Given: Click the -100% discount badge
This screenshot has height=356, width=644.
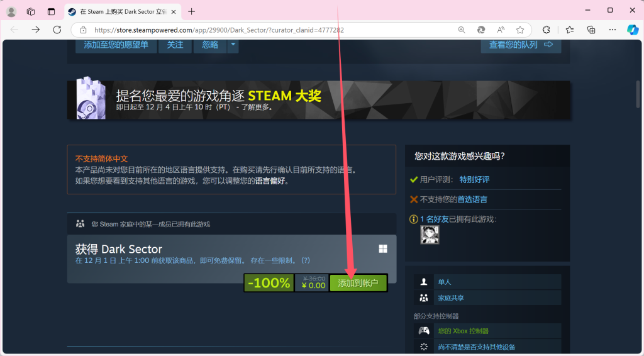Looking at the screenshot, I should click(269, 283).
